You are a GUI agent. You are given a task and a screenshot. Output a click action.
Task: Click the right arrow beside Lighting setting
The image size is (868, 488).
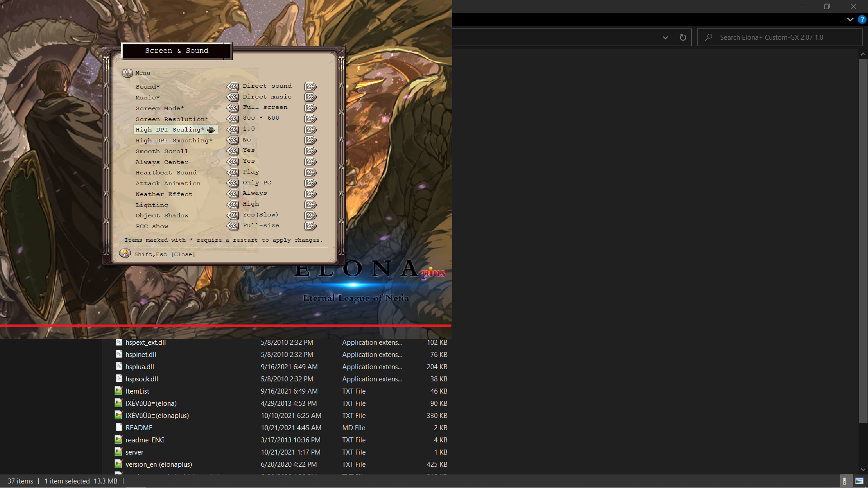[311, 204]
